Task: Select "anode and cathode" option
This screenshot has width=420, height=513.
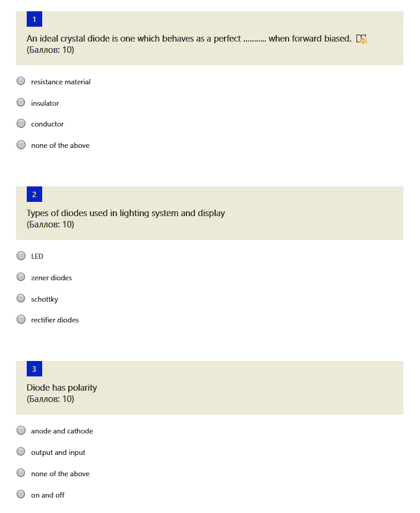Action: (x=21, y=430)
